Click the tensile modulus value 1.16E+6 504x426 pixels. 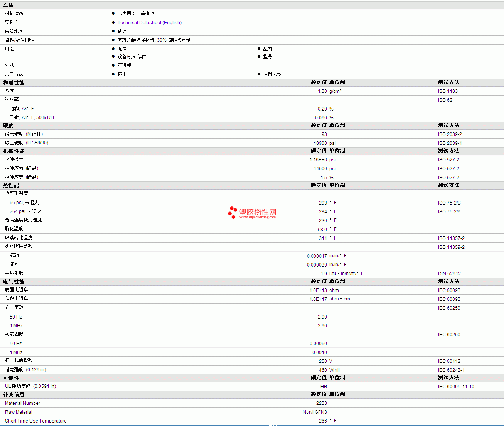318,160
